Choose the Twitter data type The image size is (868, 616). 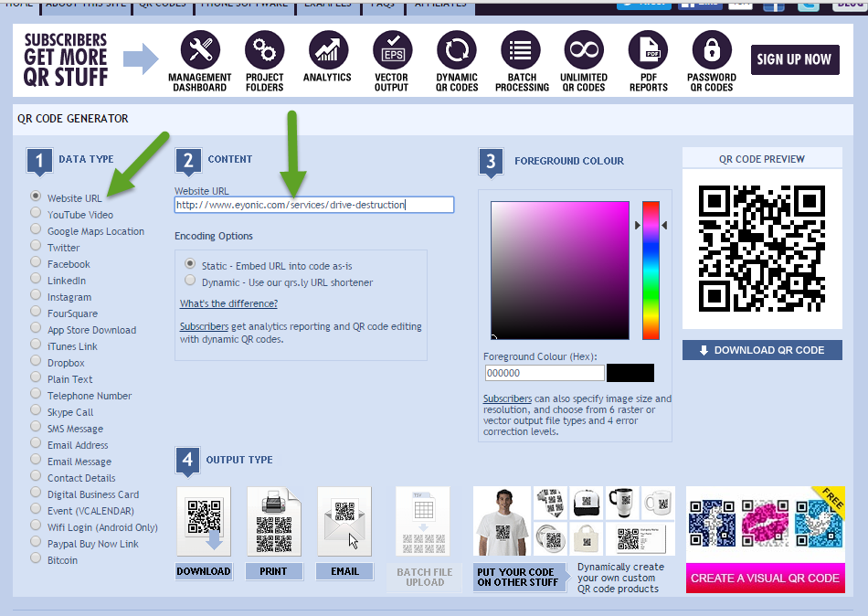(36, 246)
